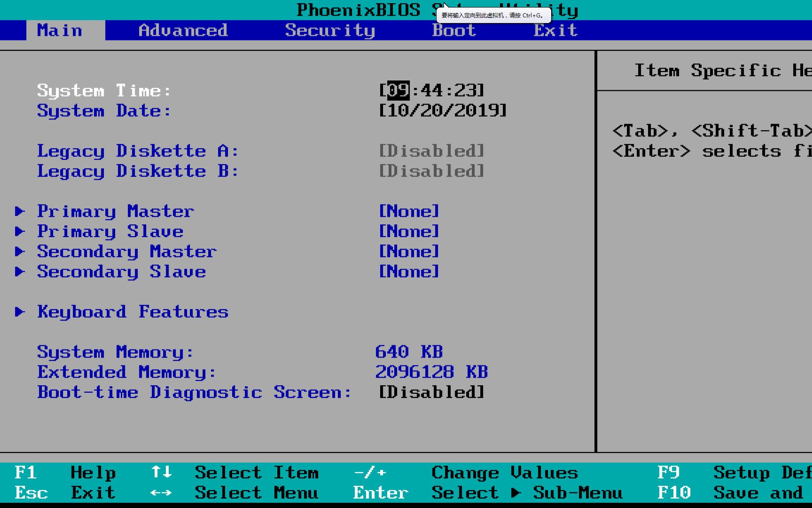Click the Secondary Master None value
The width and height of the screenshot is (812, 508).
(x=409, y=252)
